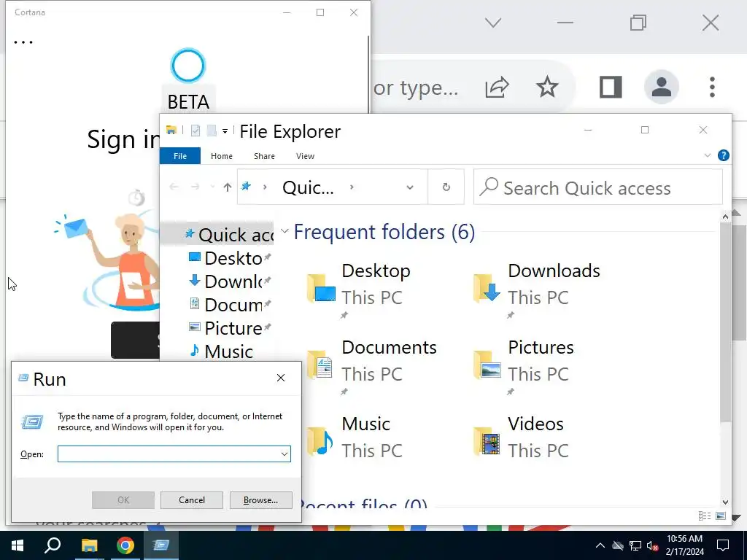
Task: Open the Chrome three-dot menu
Action: [712, 87]
